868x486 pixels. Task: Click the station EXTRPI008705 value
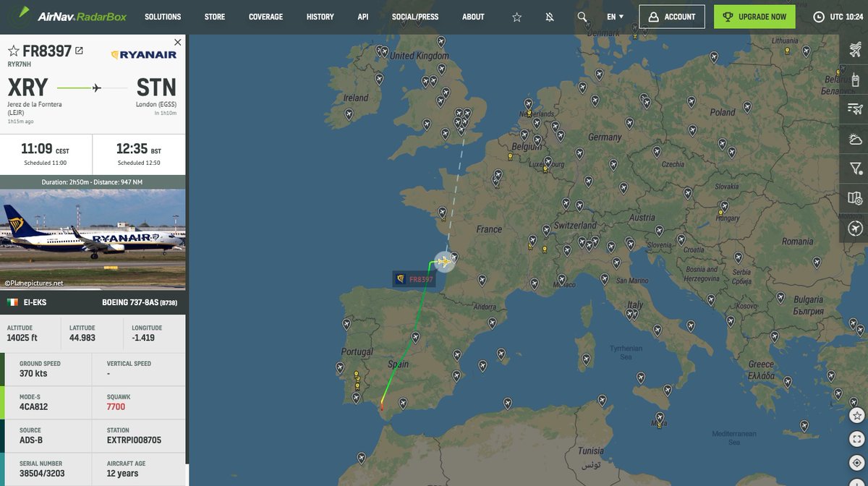134,440
